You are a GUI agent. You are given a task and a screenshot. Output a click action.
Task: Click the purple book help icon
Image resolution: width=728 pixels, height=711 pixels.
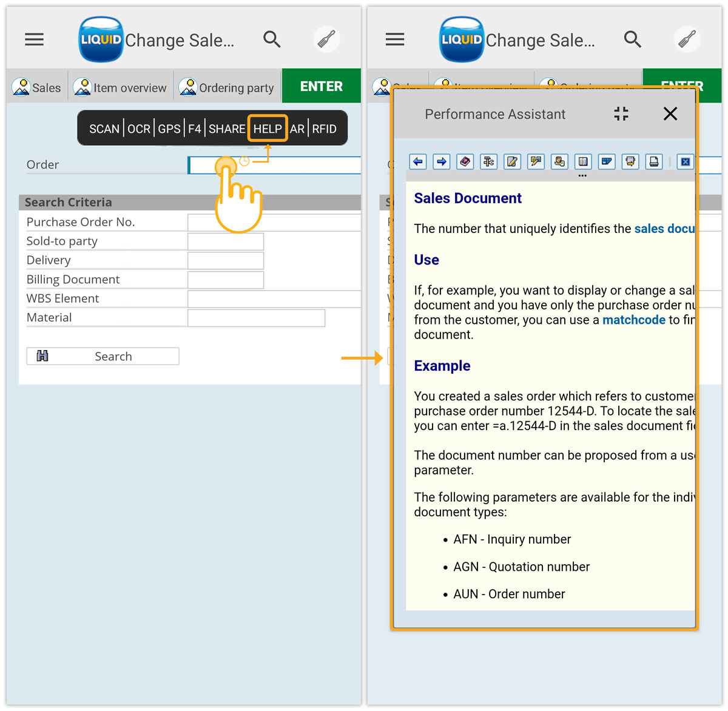465,162
